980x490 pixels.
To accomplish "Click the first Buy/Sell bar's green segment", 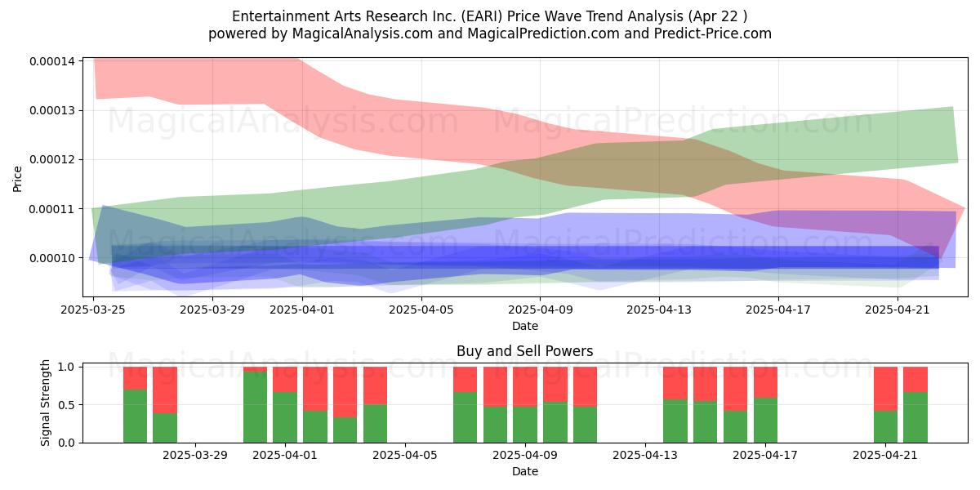I will click(x=135, y=416).
